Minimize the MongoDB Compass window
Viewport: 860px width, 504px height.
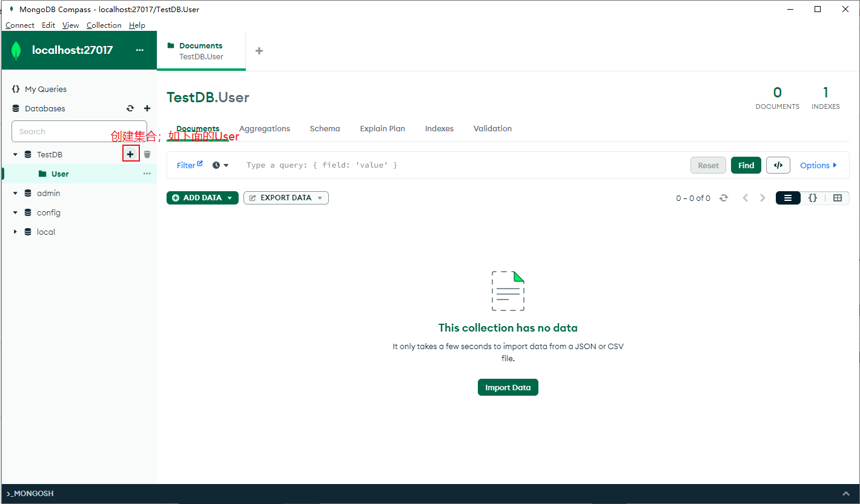click(x=790, y=9)
